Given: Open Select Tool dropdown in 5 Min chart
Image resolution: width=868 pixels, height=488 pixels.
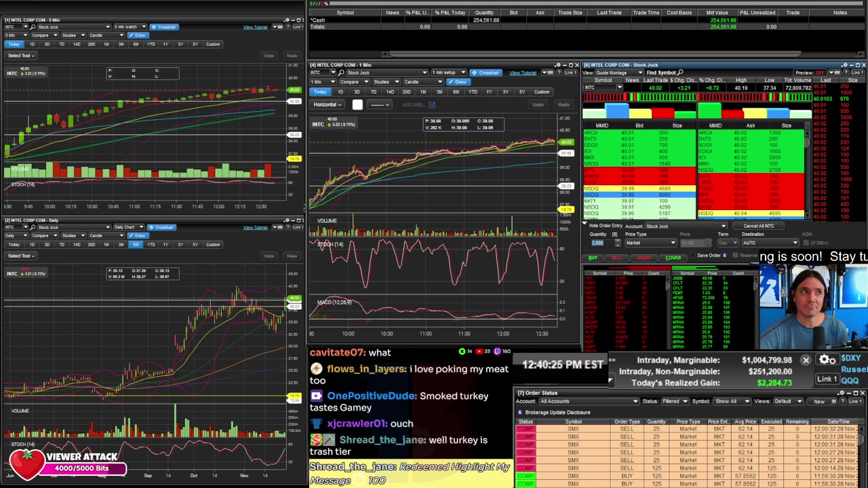Looking at the screenshot, I should 21,56.
